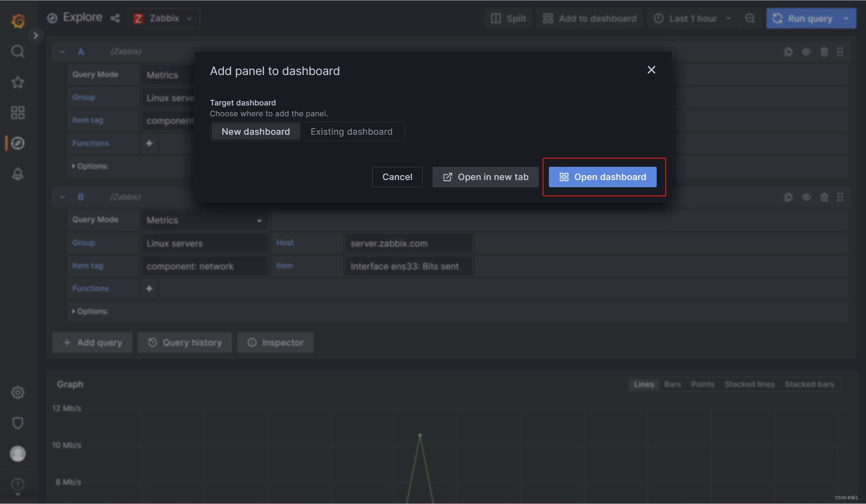The image size is (866, 504).
Task: Close the Add panel dialog
Action: [x=651, y=70]
